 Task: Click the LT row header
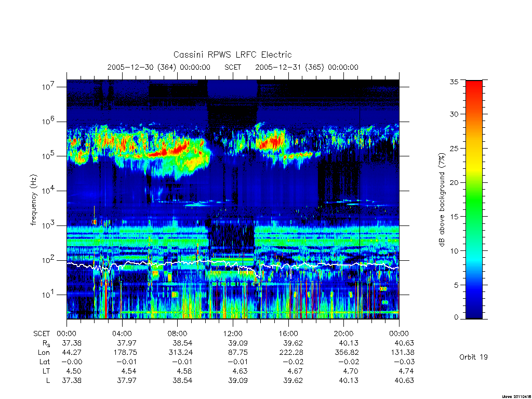[x=46, y=371]
